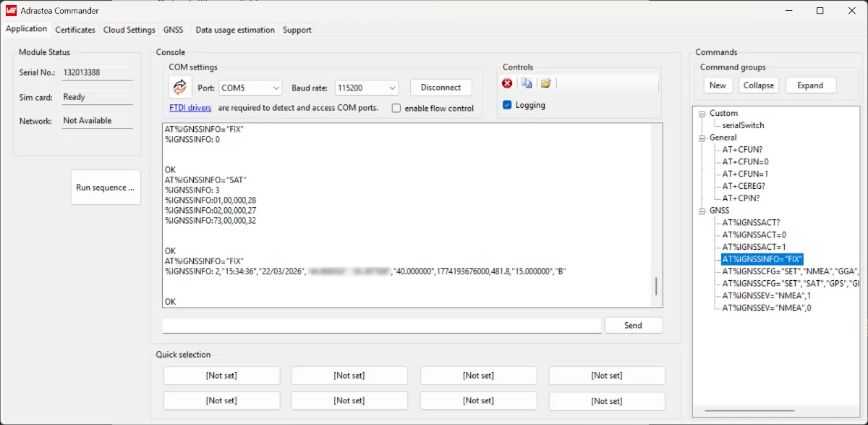
Task: Click the Adrastea Commander title bar logo
Action: pos(11,11)
